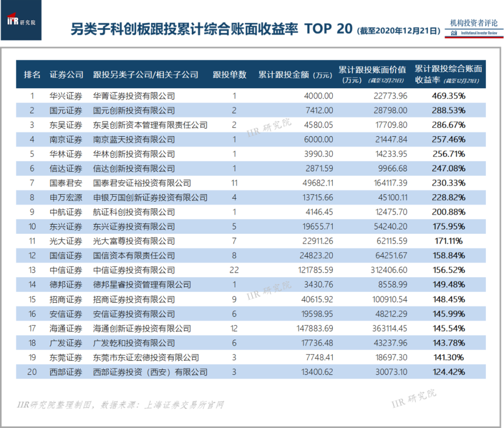Select the 累计跟投金额 column header
504x428 pixels.
(x=295, y=75)
